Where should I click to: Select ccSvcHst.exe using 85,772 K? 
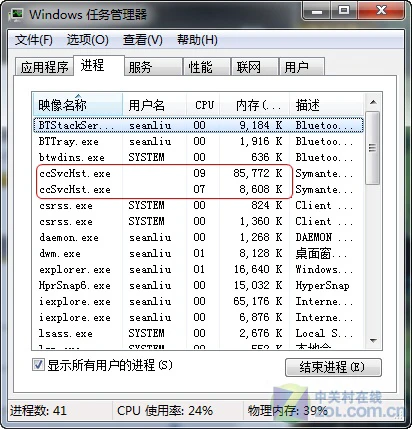pos(198,173)
